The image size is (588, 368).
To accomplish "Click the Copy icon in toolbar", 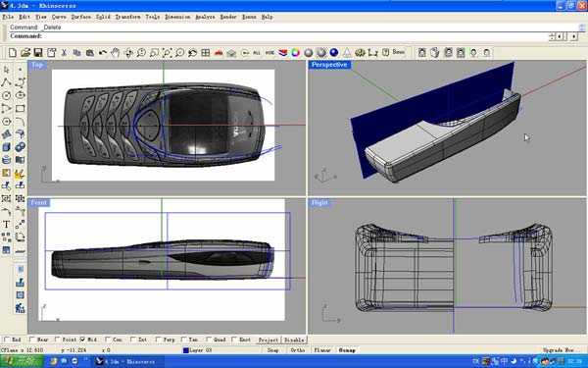I will 76,53.
